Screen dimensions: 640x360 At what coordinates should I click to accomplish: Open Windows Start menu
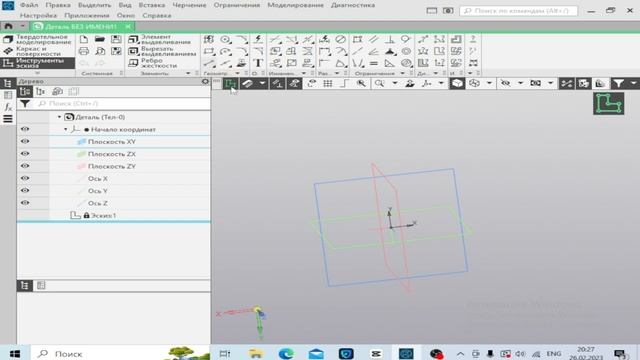15,353
